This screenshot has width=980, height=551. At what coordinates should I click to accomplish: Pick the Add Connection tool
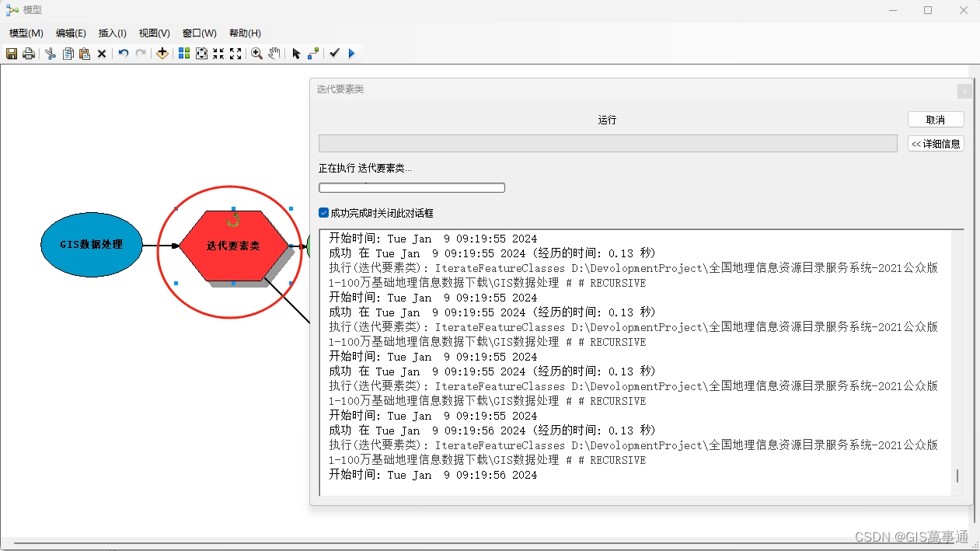pos(313,53)
